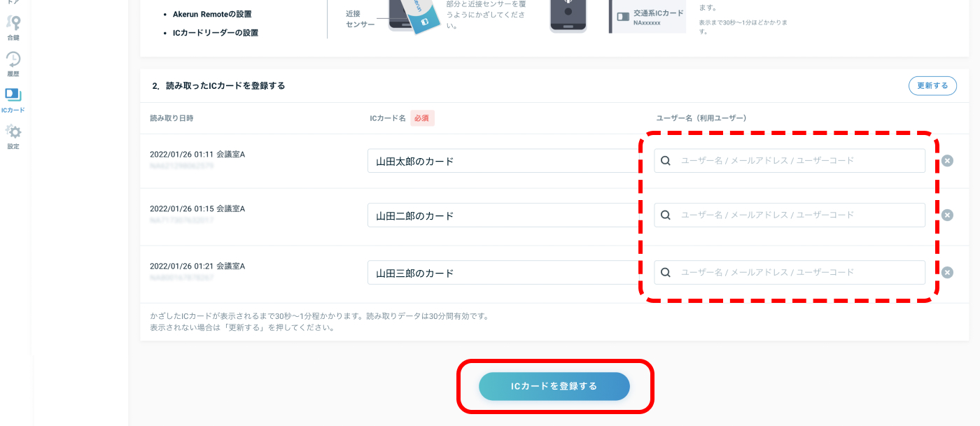Remove the 山田太郎のカード row with X

[x=947, y=161]
